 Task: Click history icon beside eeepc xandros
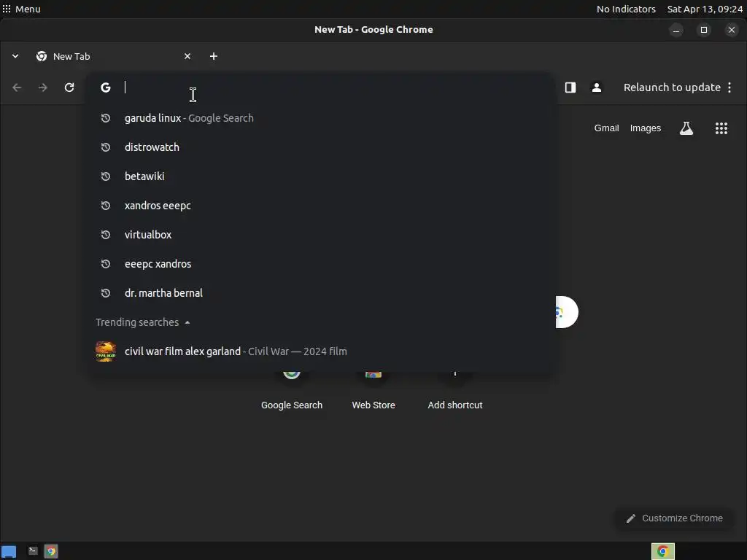[106, 264]
